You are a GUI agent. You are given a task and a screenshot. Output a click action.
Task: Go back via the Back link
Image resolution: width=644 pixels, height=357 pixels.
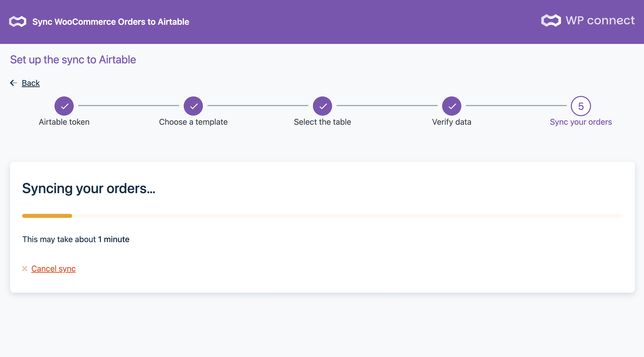31,83
